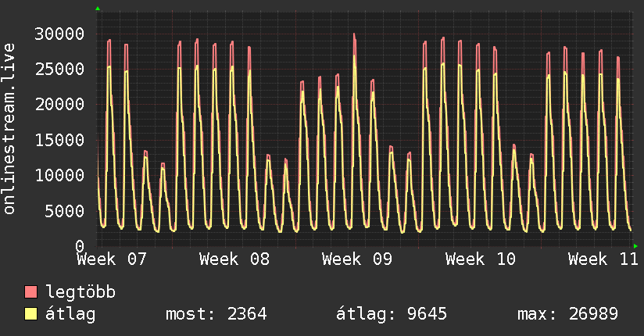Click the Week 07 axis label

(112, 259)
